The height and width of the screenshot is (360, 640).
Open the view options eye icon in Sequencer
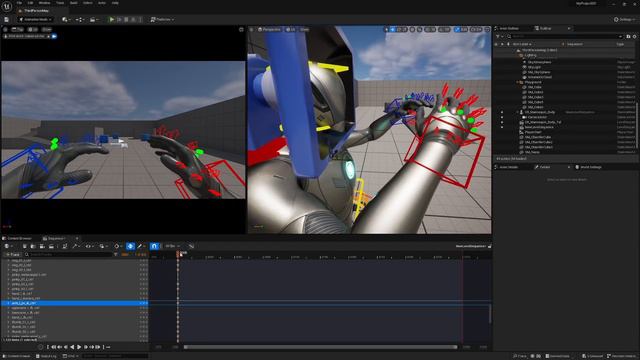[x=89, y=246]
